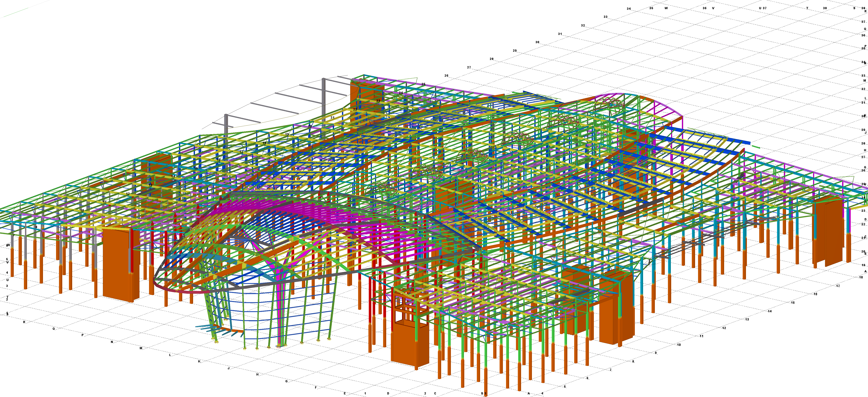The width and height of the screenshot is (868, 397).
Task: Click grid label C at the bottom edge
Action: click(435, 393)
